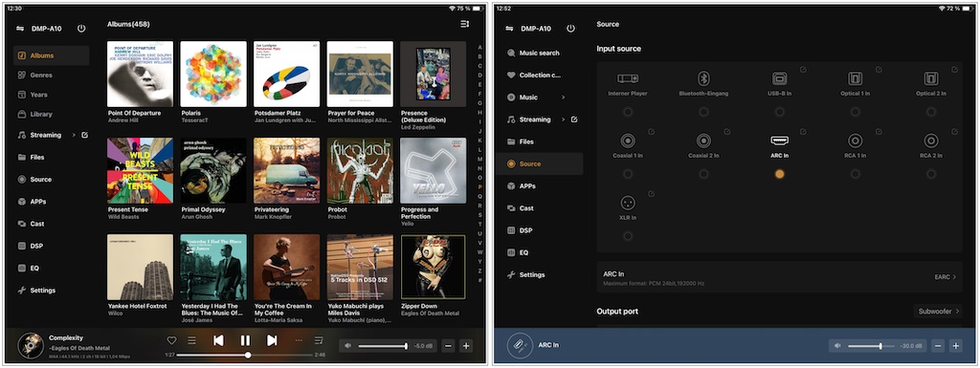Expand the Music chevron in the right window

coord(563,97)
